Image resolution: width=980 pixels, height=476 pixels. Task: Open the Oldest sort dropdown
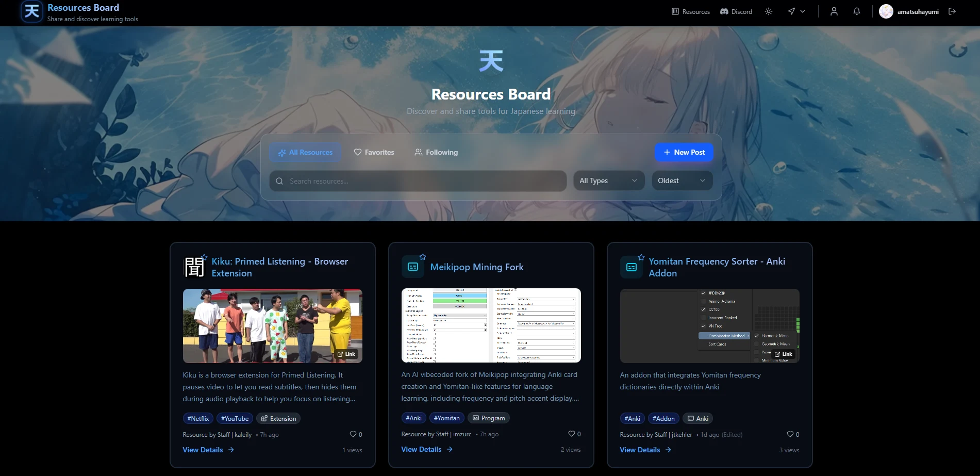coord(682,180)
